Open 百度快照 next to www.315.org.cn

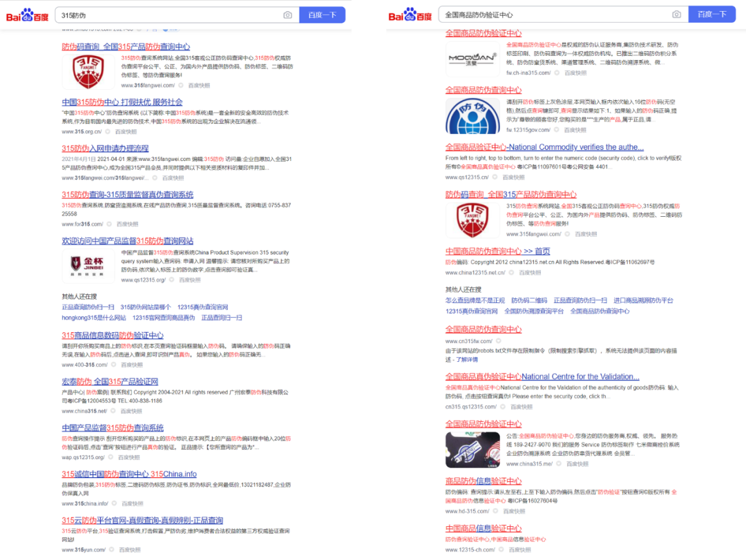(x=126, y=132)
